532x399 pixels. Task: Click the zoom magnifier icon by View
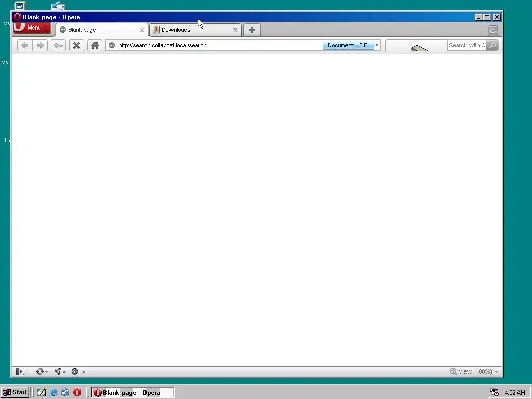point(453,371)
